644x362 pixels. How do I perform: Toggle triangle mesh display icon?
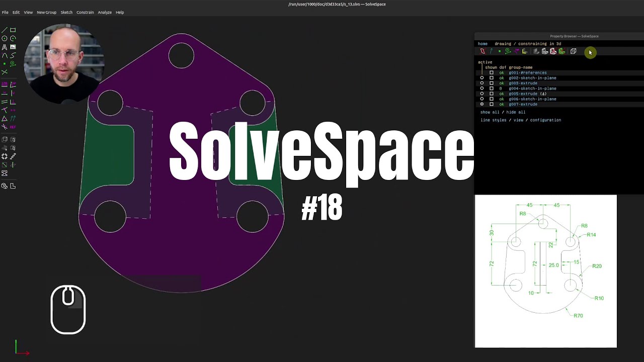coord(562,51)
